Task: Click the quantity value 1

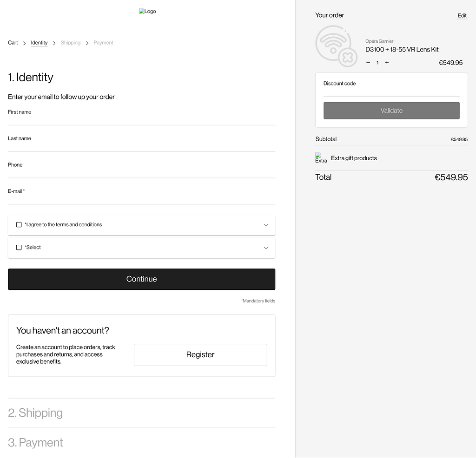Action: pos(377,63)
